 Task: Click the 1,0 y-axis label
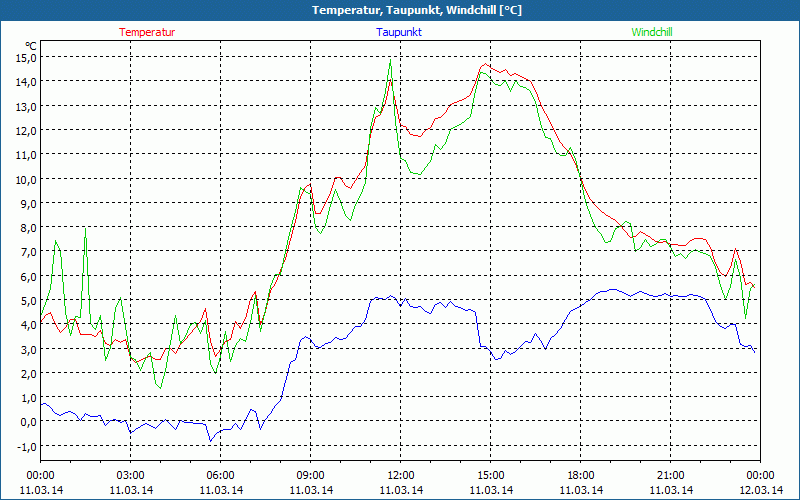[x=28, y=397]
